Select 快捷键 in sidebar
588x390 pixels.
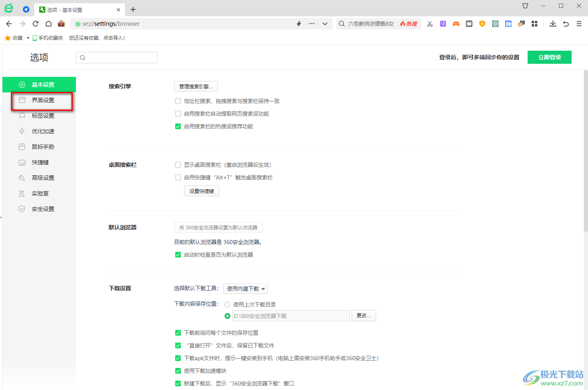pos(39,162)
